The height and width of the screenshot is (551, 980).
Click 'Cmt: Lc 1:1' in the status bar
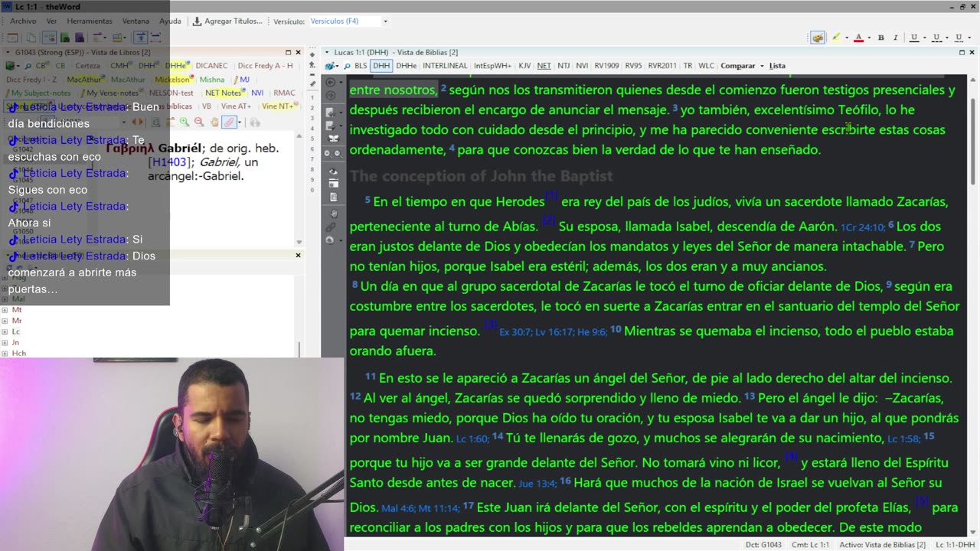pyautogui.click(x=811, y=545)
